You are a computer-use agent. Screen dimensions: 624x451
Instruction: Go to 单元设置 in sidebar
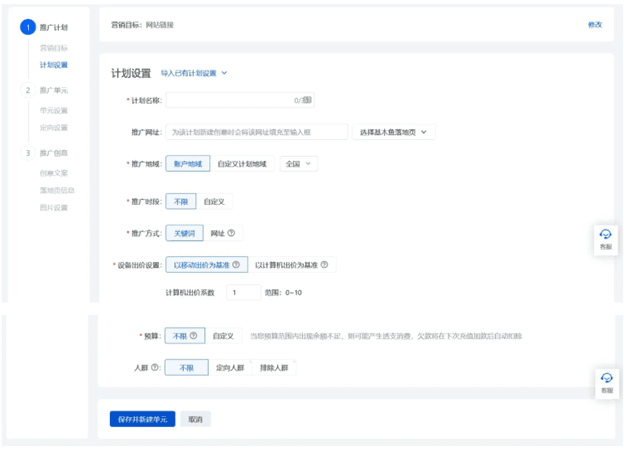point(54,110)
